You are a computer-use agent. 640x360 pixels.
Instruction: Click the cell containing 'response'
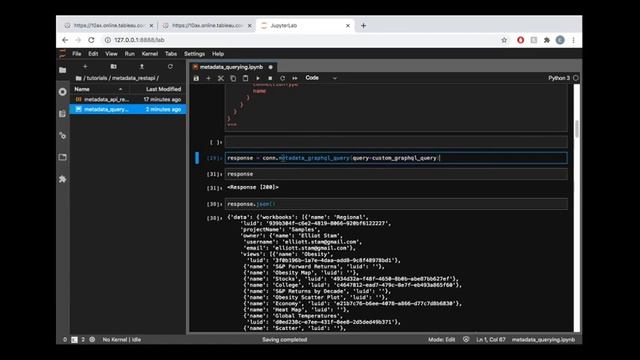[x=396, y=174]
